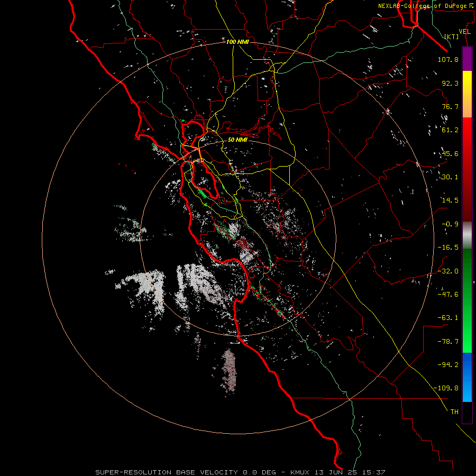Select the 61.2 legend value

[450, 130]
